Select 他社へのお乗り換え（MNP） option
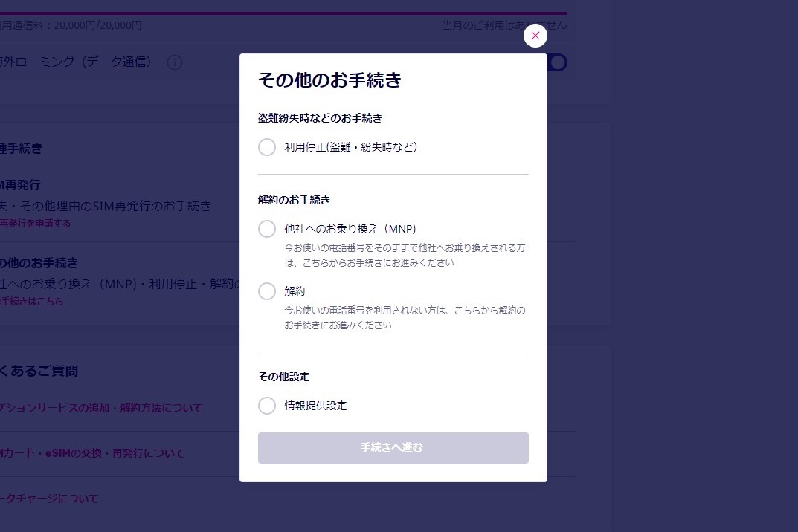Screen dimensions: 798x532 coord(267,229)
